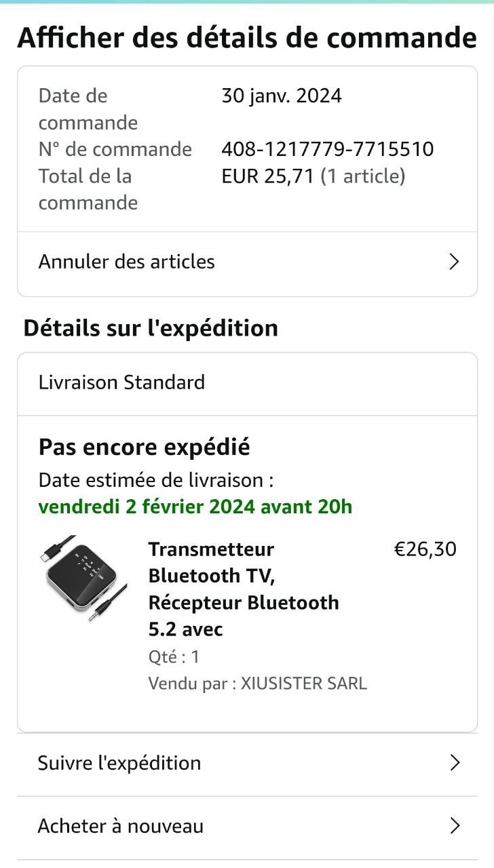Image resolution: width=494 pixels, height=868 pixels.
Task: Click the order date 30 janv. 2024
Action: tap(282, 96)
